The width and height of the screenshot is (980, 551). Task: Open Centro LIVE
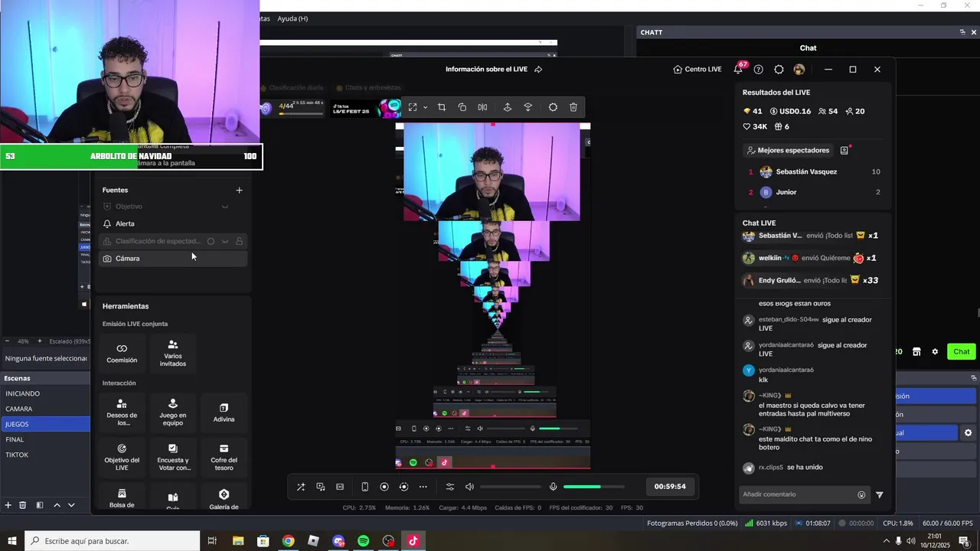point(697,69)
